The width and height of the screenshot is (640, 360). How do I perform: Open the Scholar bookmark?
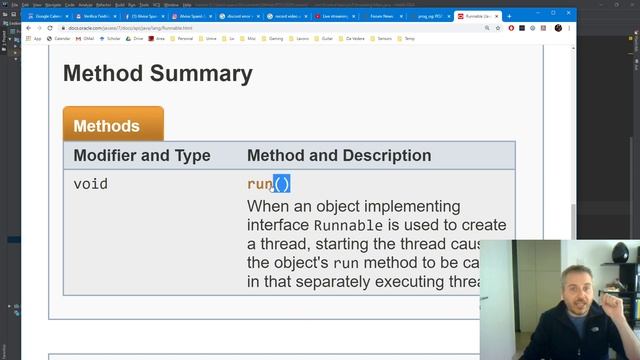pyautogui.click(x=110, y=39)
